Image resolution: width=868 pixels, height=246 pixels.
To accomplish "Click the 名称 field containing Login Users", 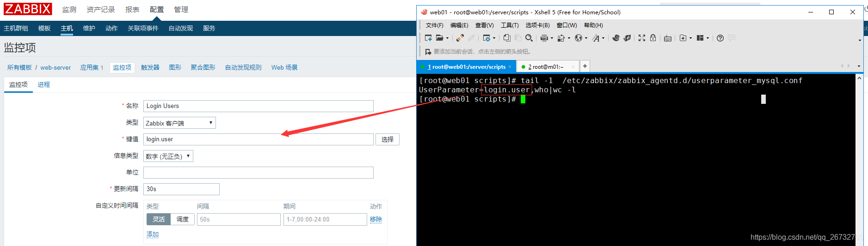I will pyautogui.click(x=259, y=106).
